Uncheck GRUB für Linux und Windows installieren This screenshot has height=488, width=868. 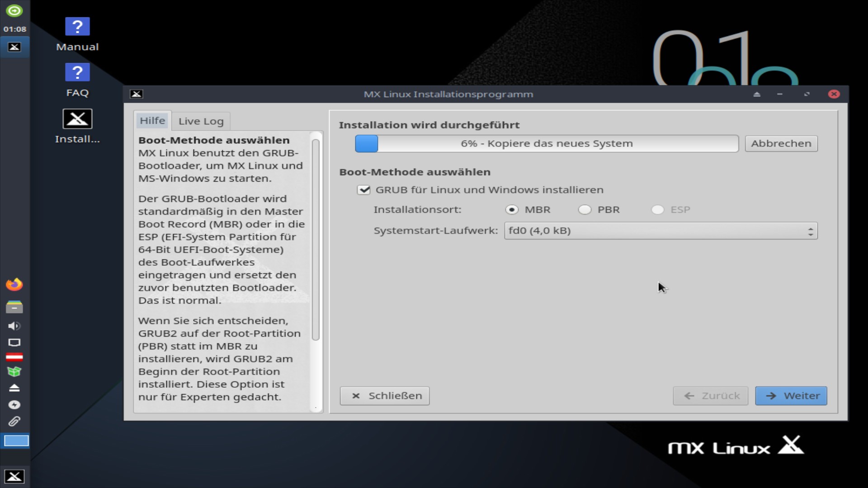click(x=364, y=190)
